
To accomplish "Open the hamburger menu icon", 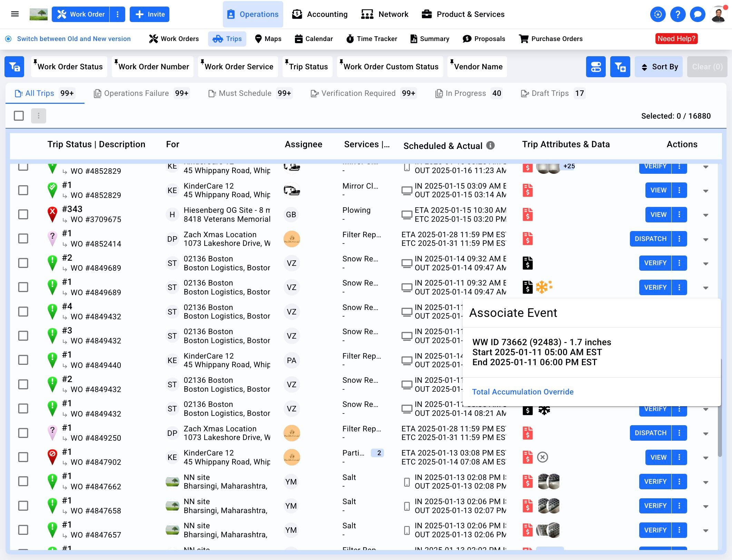I will (15, 14).
